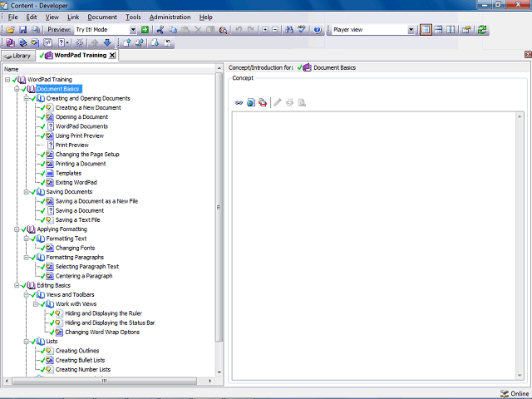Click the Expand All plus icon

[265, 30]
